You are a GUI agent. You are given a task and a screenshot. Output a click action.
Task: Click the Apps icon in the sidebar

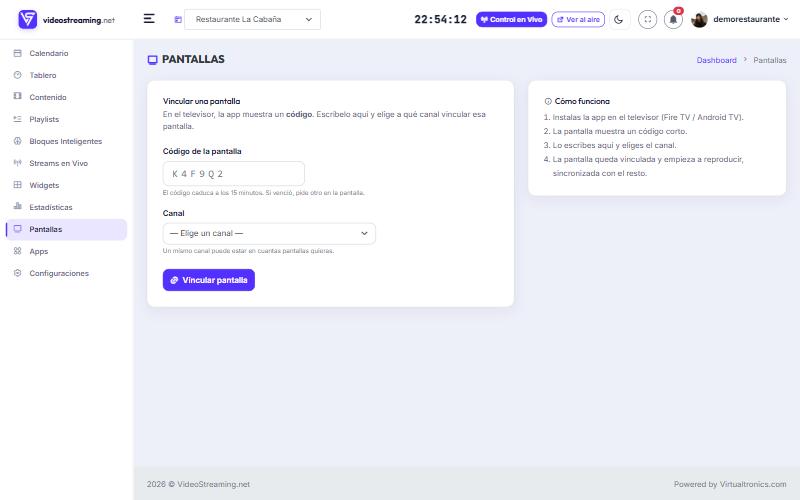(x=17, y=251)
